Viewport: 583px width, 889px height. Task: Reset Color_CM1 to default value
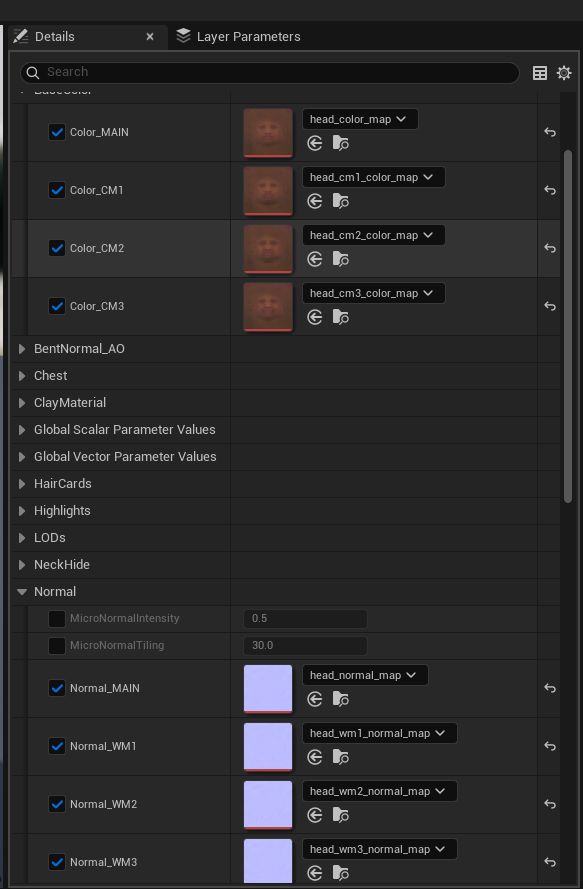(550, 190)
